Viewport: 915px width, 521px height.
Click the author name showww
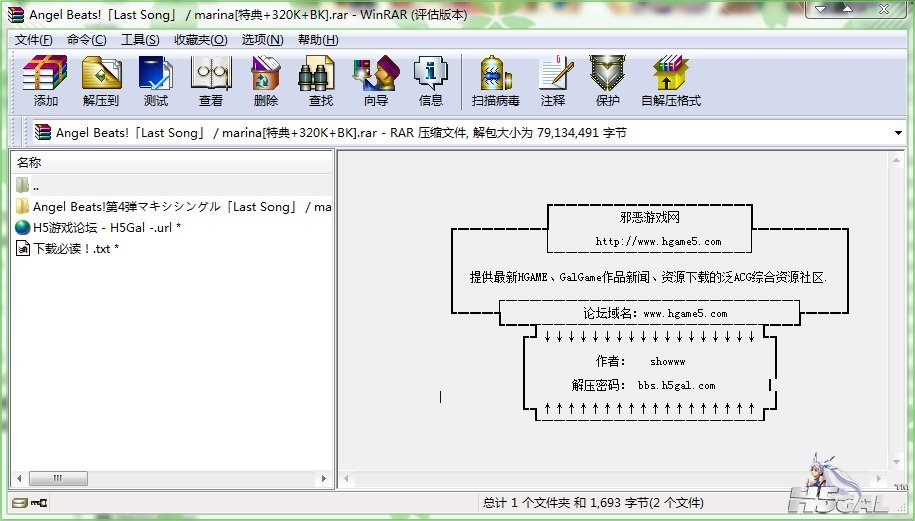668,362
